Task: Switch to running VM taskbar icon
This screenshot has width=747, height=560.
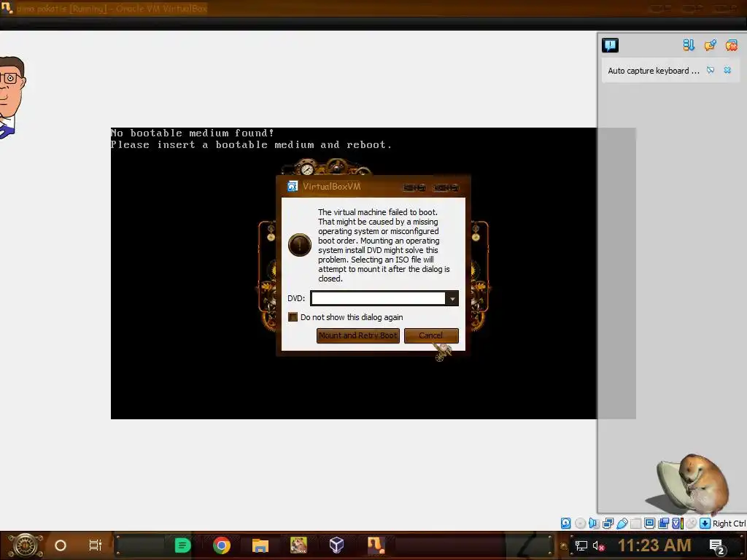Action: click(x=376, y=545)
